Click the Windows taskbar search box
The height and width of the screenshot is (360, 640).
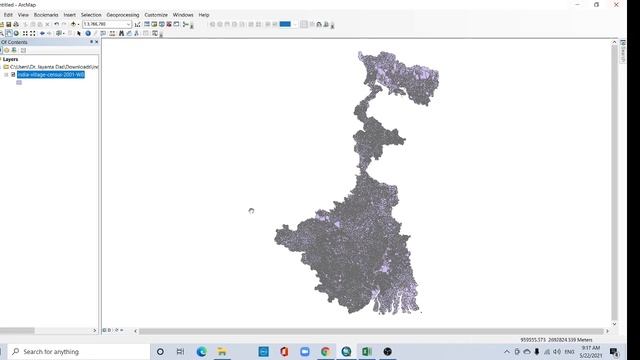pyautogui.click(x=80, y=351)
